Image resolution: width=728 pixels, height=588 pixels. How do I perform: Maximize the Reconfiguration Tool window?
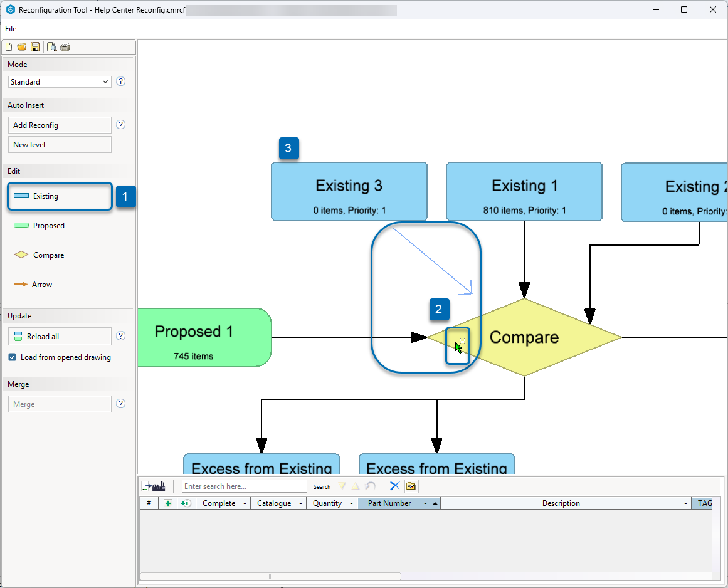[684, 9]
